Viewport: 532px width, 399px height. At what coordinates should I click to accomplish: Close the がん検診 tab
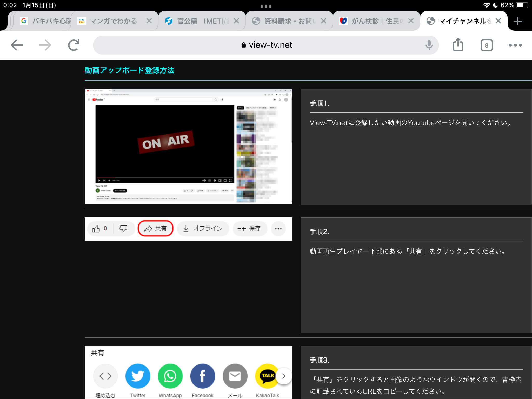411,21
